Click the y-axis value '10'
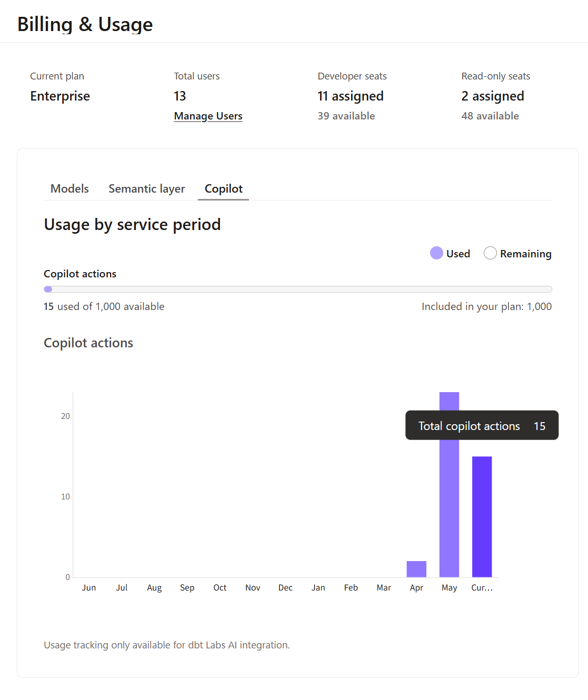The width and height of the screenshot is (588, 700). (x=65, y=496)
